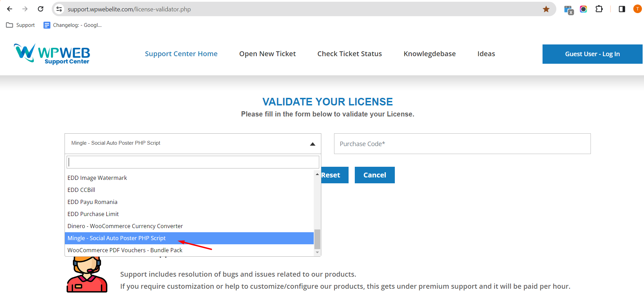
Task: Click the orange profile avatar
Action: pos(637,9)
